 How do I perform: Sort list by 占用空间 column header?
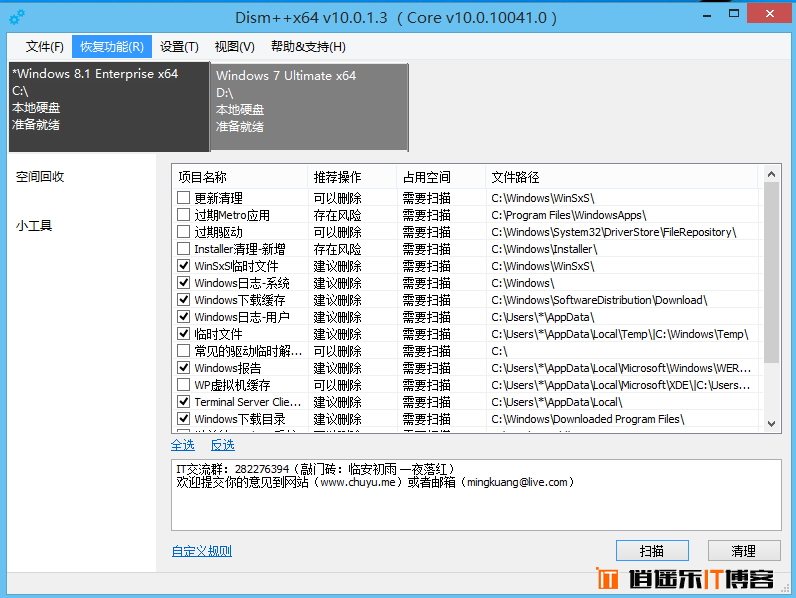coord(426,177)
